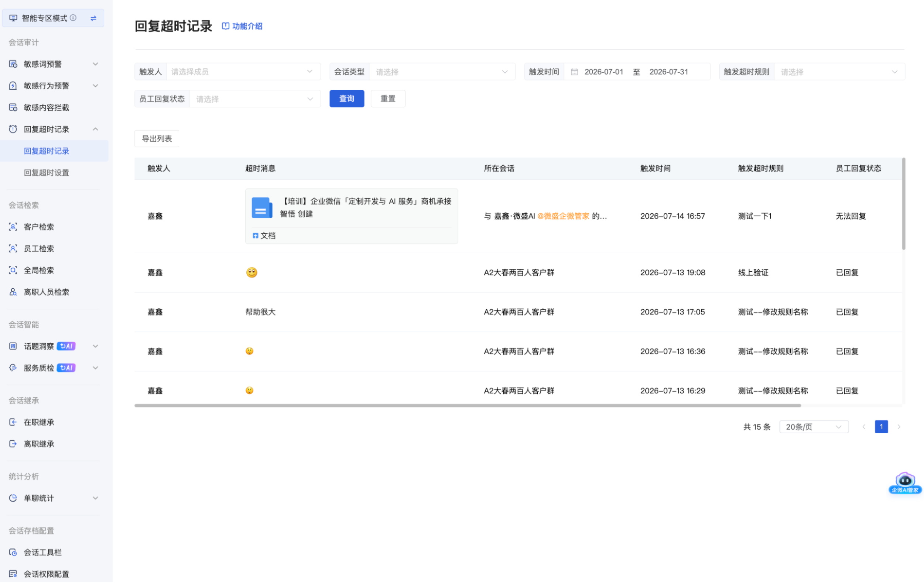Click the 回复超时记录 clock icon in sidebar
924x585 pixels.
[x=13, y=129]
